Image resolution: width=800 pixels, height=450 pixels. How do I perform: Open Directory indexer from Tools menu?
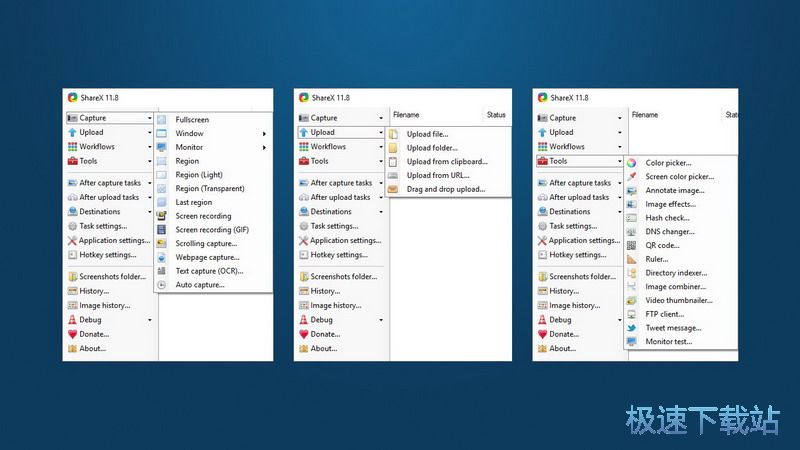pyautogui.click(x=676, y=273)
